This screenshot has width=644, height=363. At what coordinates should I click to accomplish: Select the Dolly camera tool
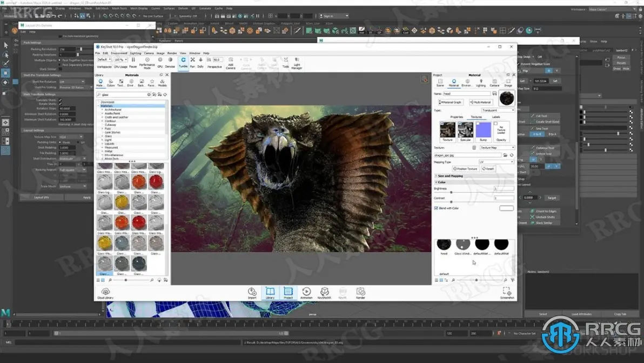point(200,62)
